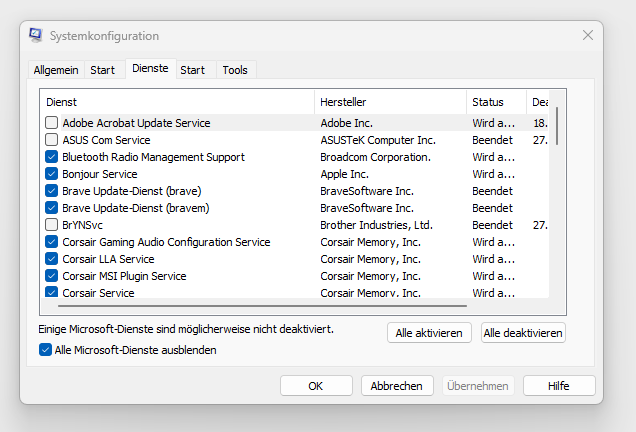Select the Dienste tab
Viewport: 636px width, 432px height.
[150, 68]
